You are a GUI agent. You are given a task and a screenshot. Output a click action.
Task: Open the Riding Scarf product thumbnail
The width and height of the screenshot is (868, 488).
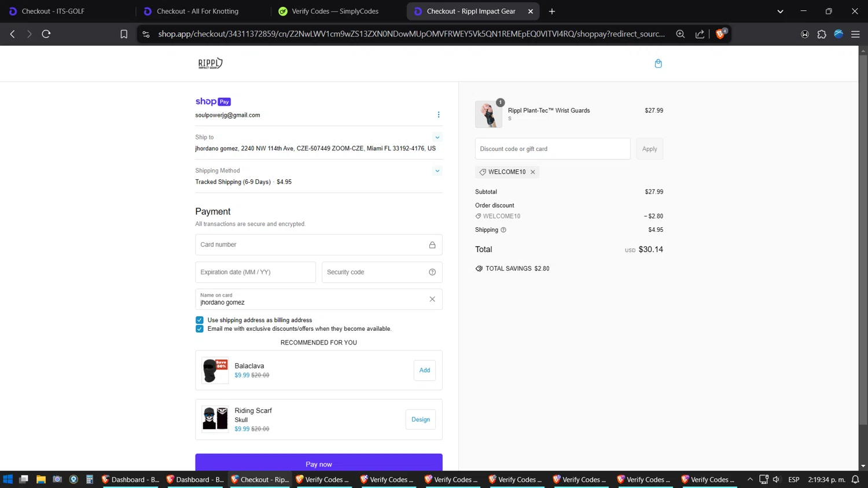click(215, 419)
